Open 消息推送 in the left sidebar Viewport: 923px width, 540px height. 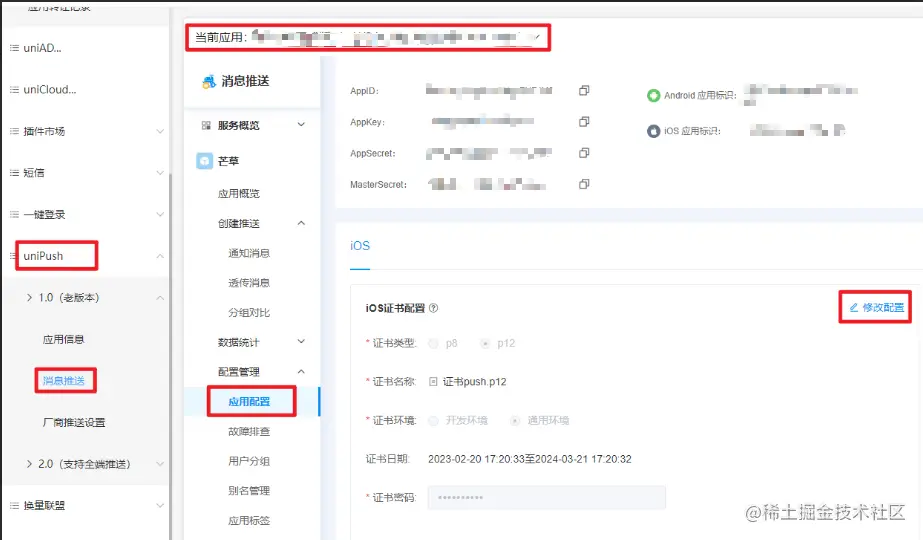tap(64, 381)
